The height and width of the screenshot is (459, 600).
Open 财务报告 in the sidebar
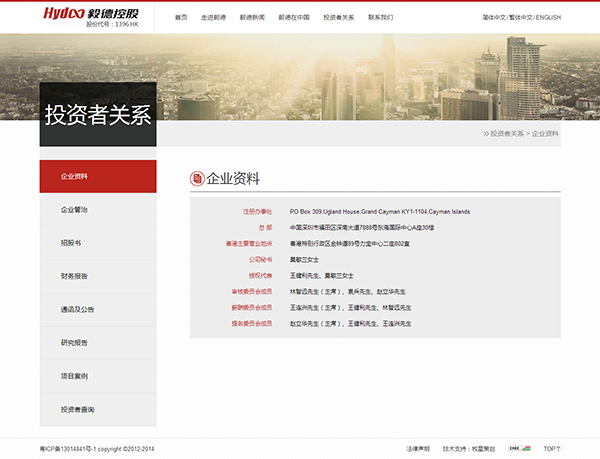click(75, 276)
